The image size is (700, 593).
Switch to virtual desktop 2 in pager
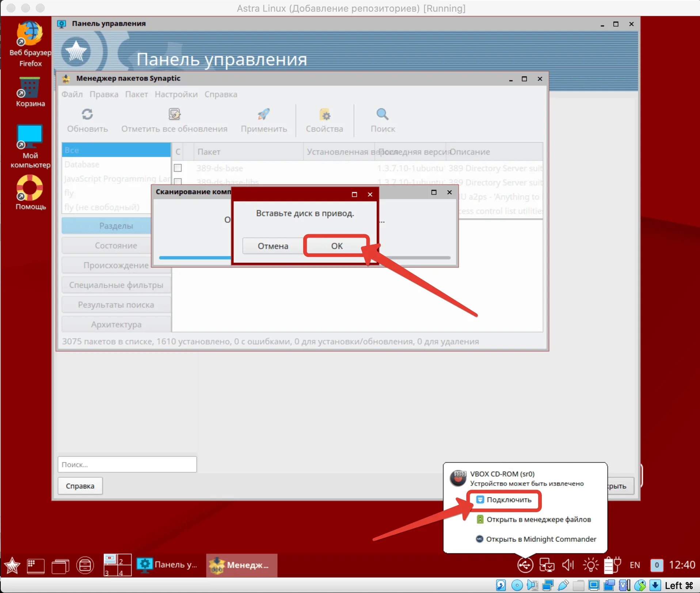pyautogui.click(x=124, y=560)
